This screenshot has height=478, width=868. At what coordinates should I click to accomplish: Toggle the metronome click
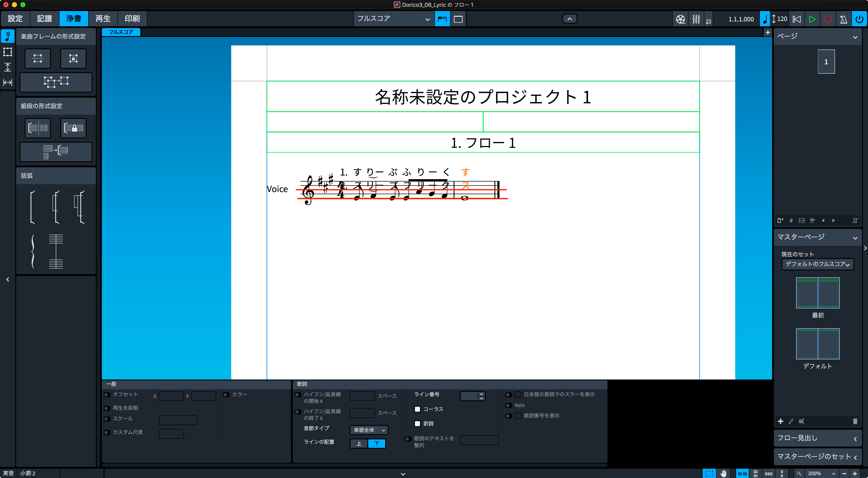point(843,19)
